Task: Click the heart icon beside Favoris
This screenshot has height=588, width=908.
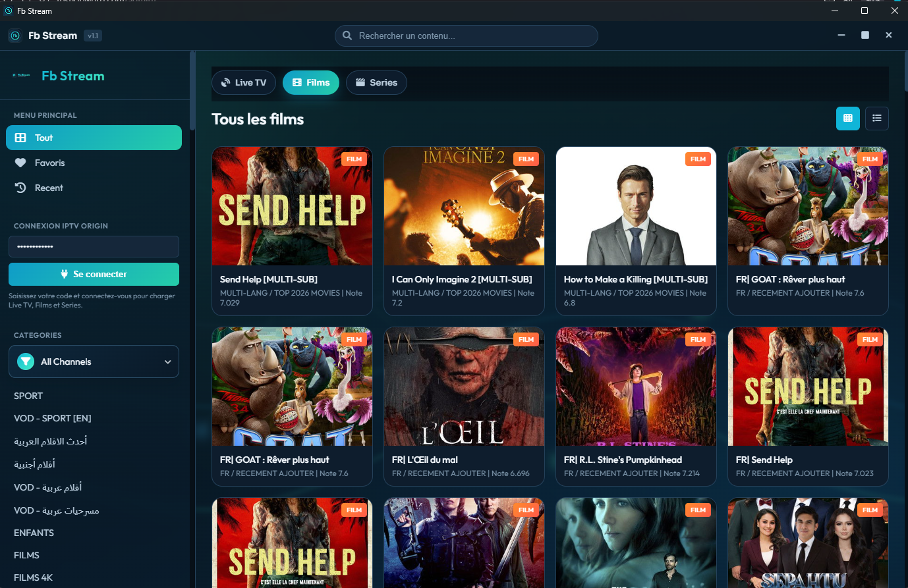Action: point(20,163)
